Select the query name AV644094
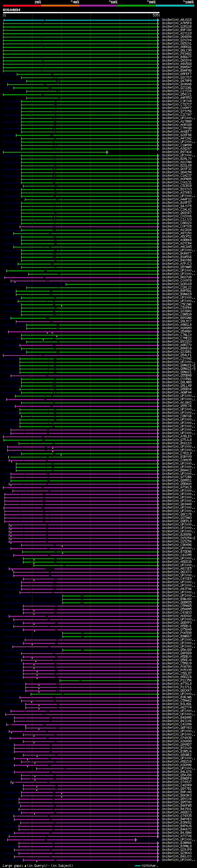197x868 pixels. pos(11,10)
